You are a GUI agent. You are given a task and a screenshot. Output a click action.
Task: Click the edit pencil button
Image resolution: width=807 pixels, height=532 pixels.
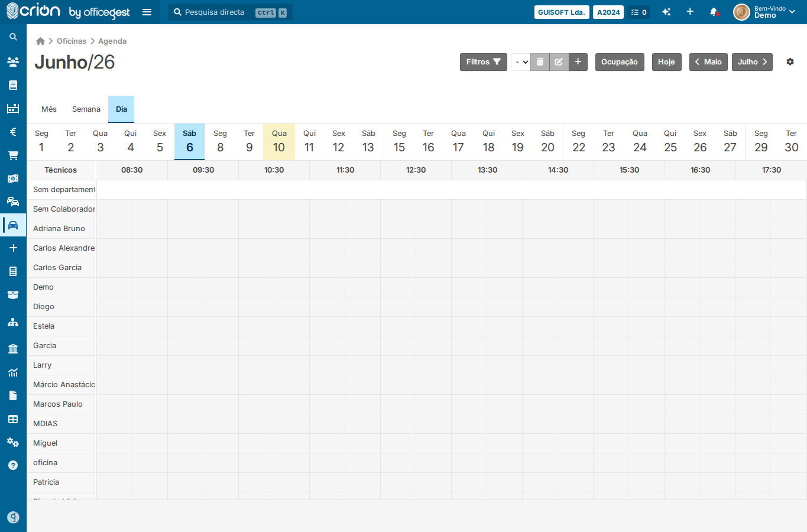pos(559,62)
